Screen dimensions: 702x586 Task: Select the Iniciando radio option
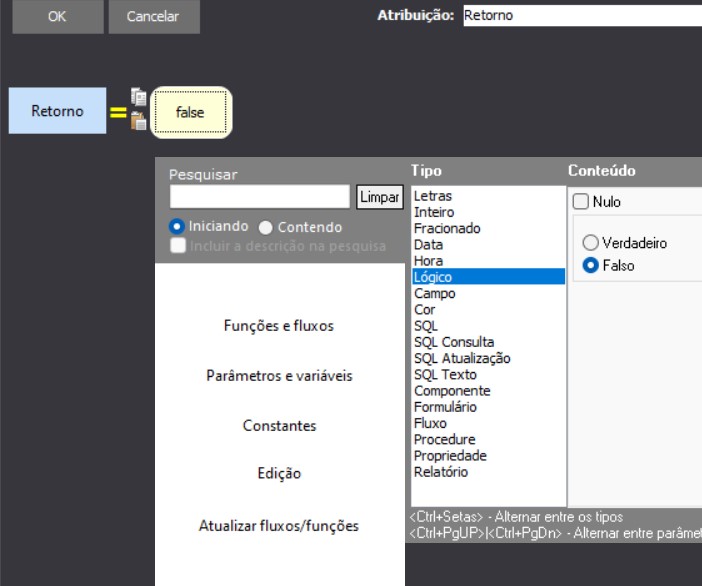coord(178,227)
